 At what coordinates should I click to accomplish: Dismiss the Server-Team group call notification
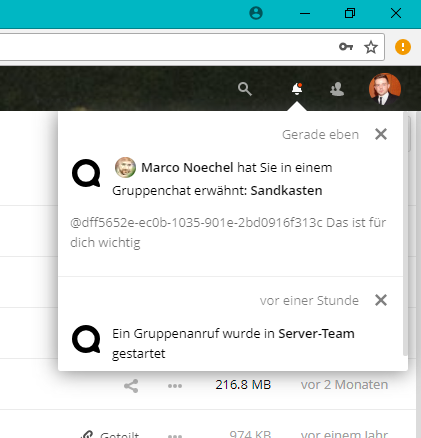click(x=381, y=300)
